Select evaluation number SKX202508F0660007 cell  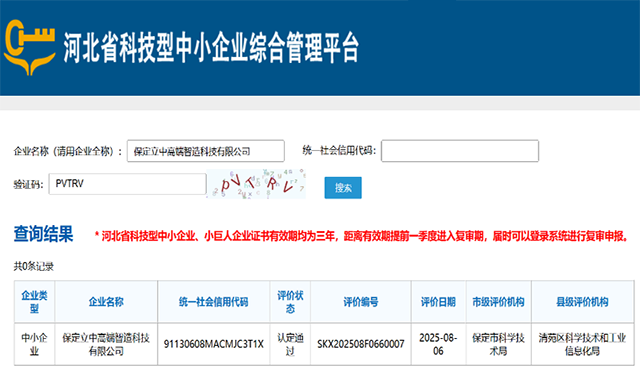(x=361, y=344)
